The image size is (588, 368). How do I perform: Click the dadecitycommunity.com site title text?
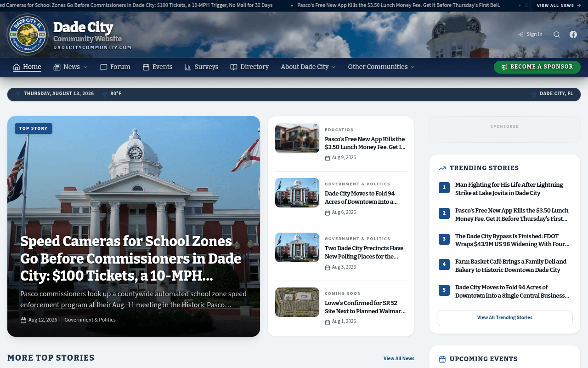click(x=92, y=48)
